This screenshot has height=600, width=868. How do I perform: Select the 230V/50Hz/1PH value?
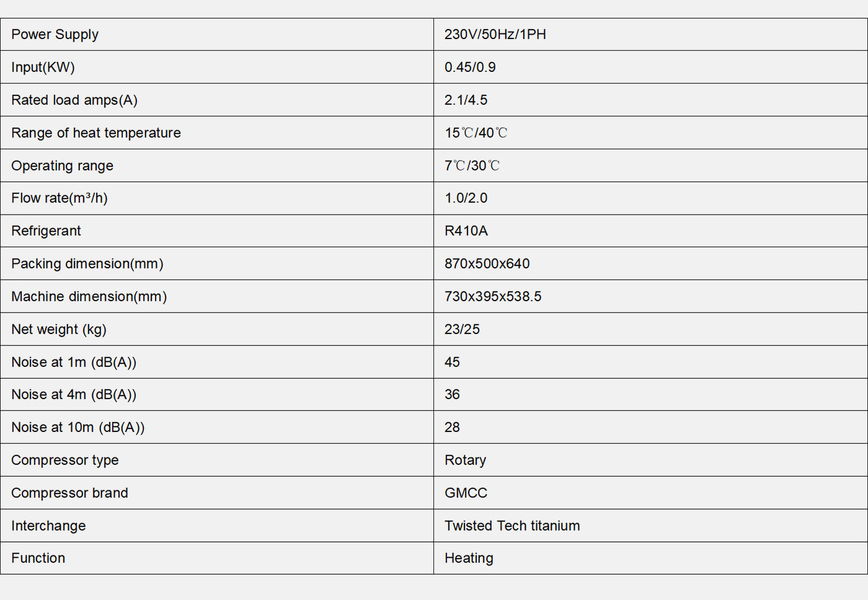pyautogui.click(x=495, y=35)
